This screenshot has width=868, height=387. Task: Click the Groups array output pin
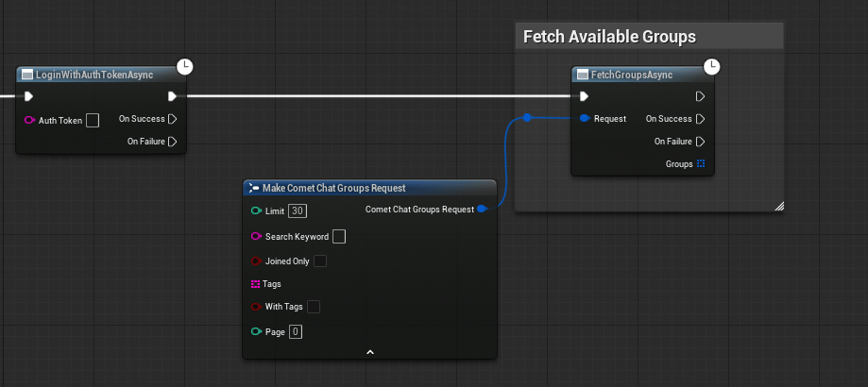701,163
